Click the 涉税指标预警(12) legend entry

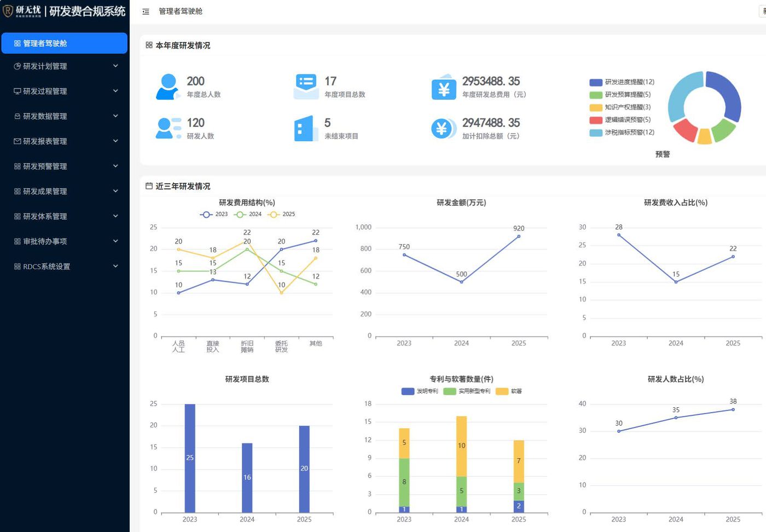(622, 132)
